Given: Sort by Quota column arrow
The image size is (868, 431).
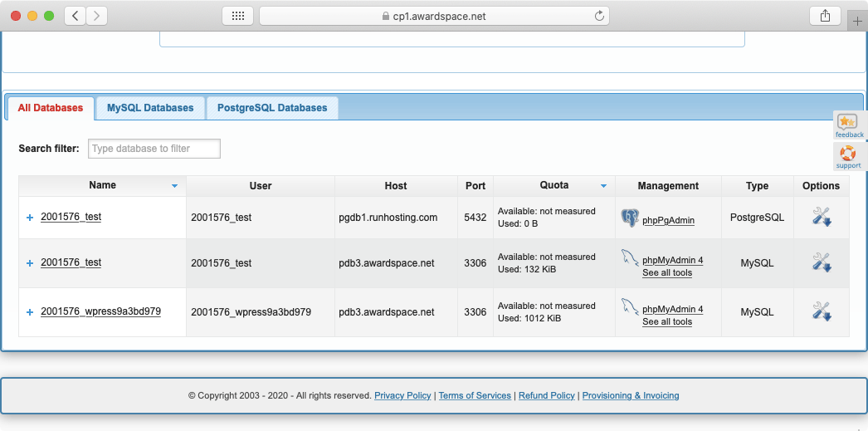Looking at the screenshot, I should [603, 186].
